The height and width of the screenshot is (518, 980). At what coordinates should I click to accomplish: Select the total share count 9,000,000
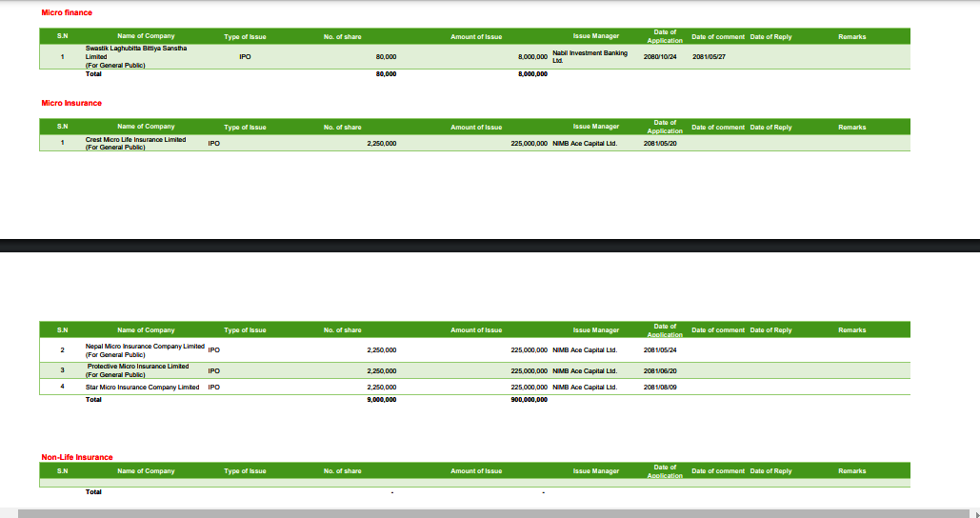click(x=381, y=400)
